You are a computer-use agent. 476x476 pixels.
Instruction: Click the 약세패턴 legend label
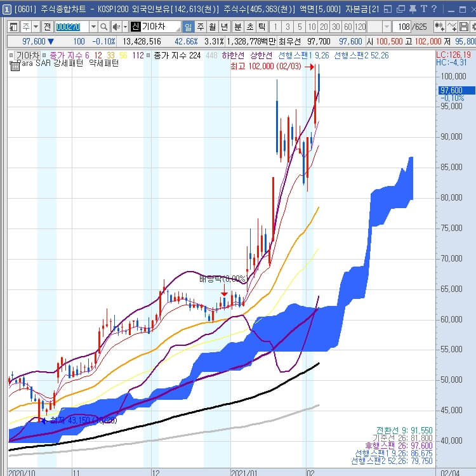click(104, 63)
